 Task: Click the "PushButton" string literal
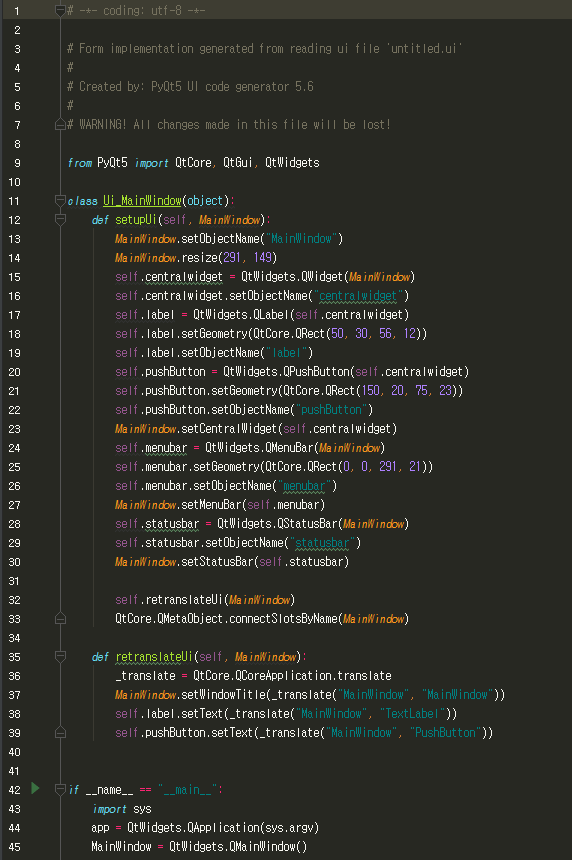(445, 733)
